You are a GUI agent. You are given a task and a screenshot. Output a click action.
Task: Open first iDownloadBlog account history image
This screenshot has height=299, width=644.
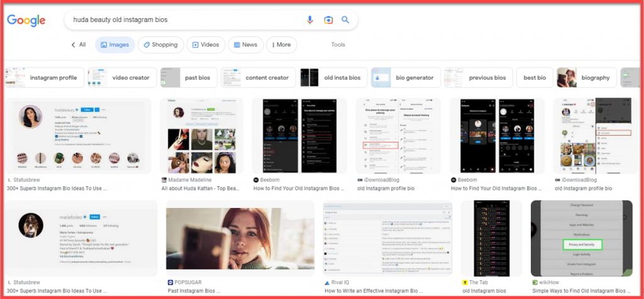[398, 136]
